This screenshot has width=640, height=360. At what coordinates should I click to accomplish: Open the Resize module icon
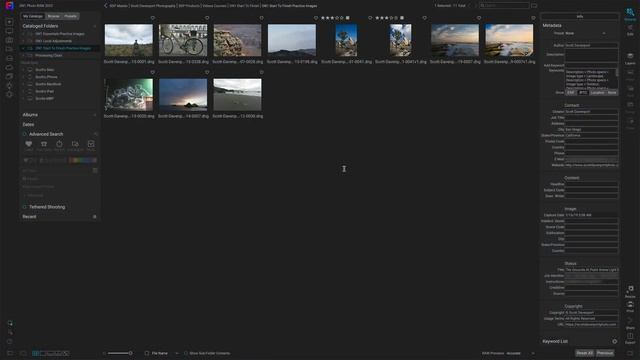point(630,291)
